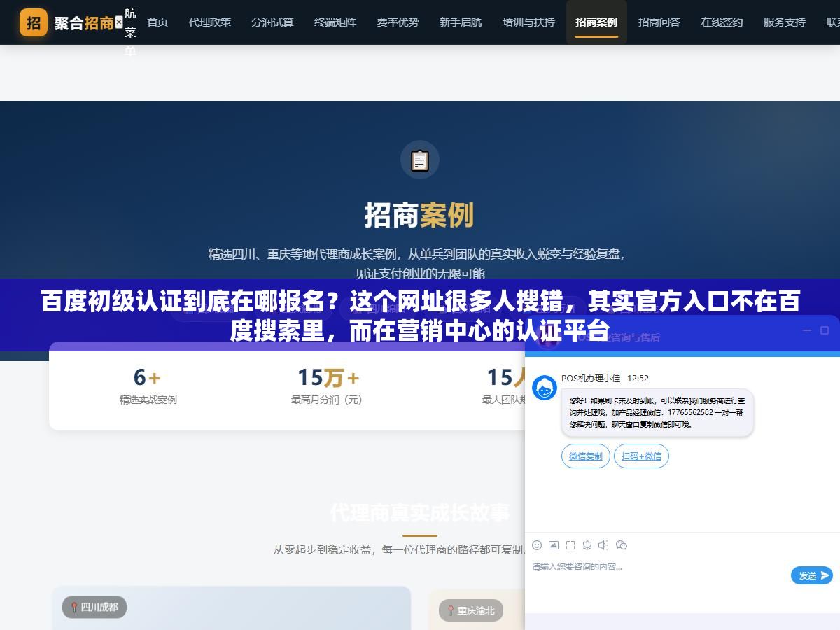Click the 聚合招商 site title text
Image resolution: width=840 pixels, height=630 pixels.
[84, 22]
